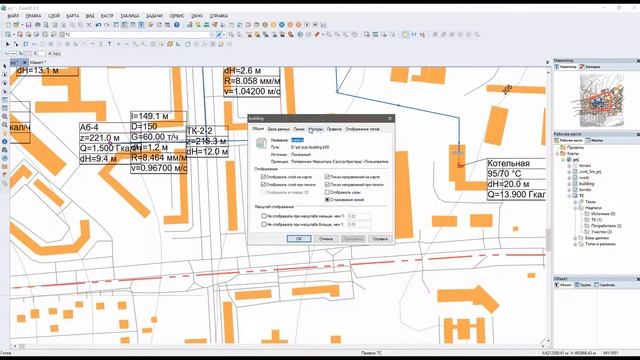Click the navigator map thumbnail
Image resolution: width=640 pixels, height=360 pixels.
click(x=602, y=100)
